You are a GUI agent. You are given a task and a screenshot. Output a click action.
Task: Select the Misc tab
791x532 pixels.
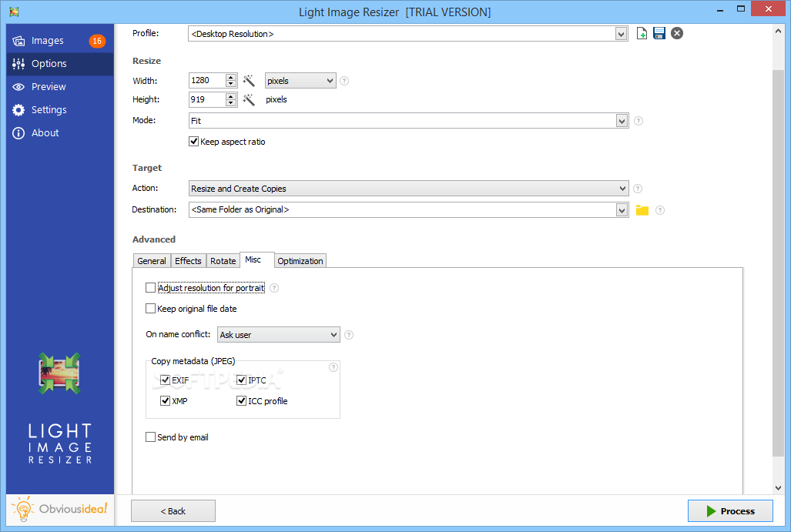coord(256,259)
